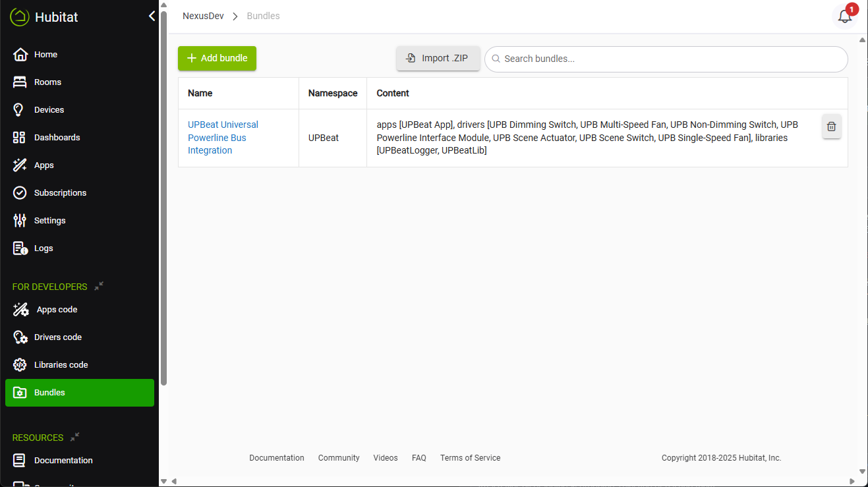Open Rooms from the sidebar
Image resolution: width=868 pixels, height=487 pixels.
coord(47,82)
